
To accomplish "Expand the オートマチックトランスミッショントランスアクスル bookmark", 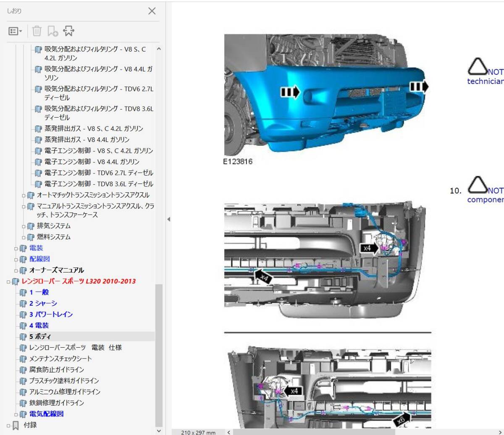I will click(24, 196).
